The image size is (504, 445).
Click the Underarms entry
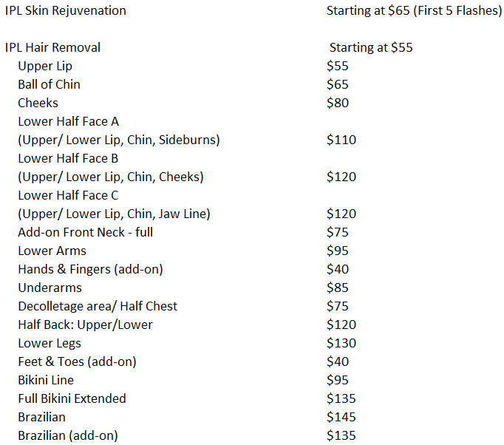[x=50, y=288]
